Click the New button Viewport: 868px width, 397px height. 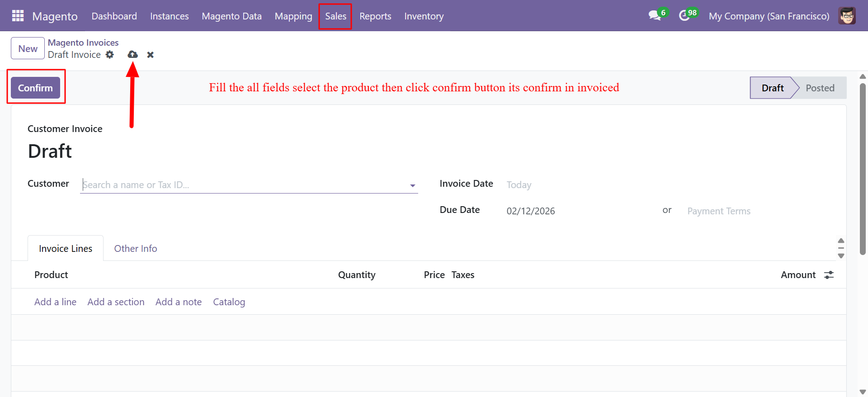coord(28,48)
